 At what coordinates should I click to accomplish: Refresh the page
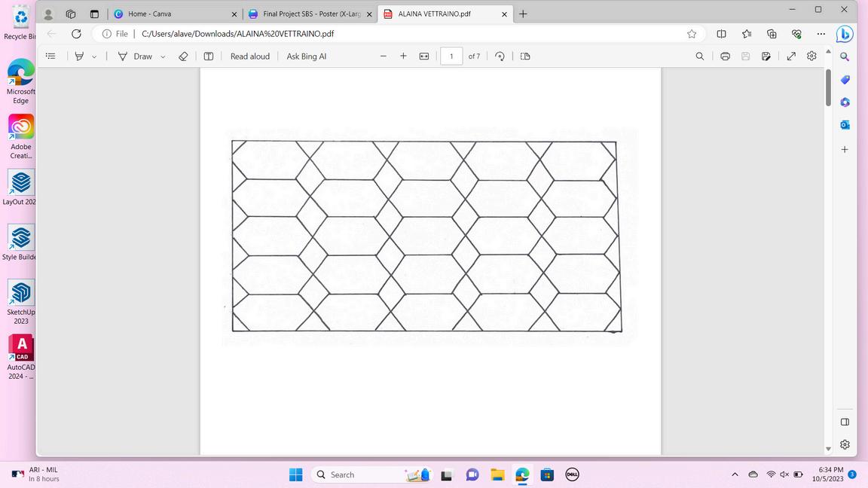pos(76,34)
